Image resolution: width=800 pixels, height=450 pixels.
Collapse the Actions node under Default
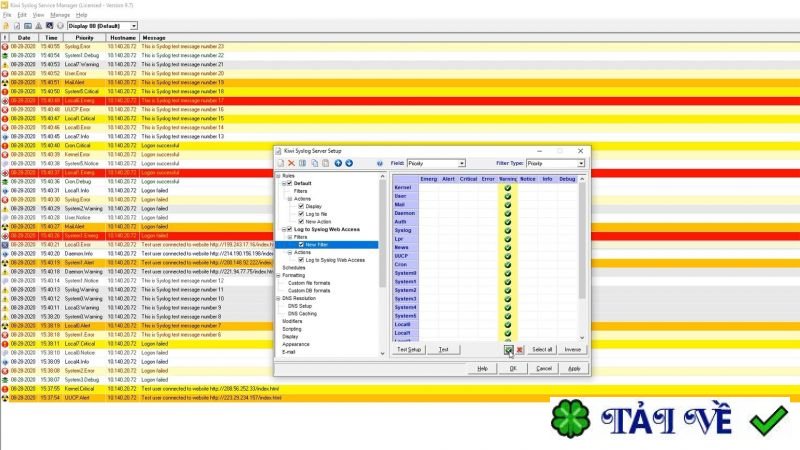pyautogui.click(x=290, y=198)
